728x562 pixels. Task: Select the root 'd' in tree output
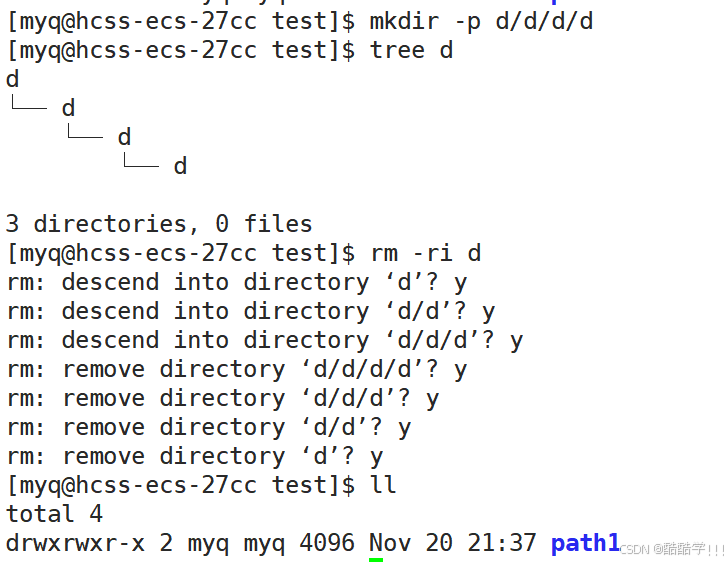tap(13, 79)
